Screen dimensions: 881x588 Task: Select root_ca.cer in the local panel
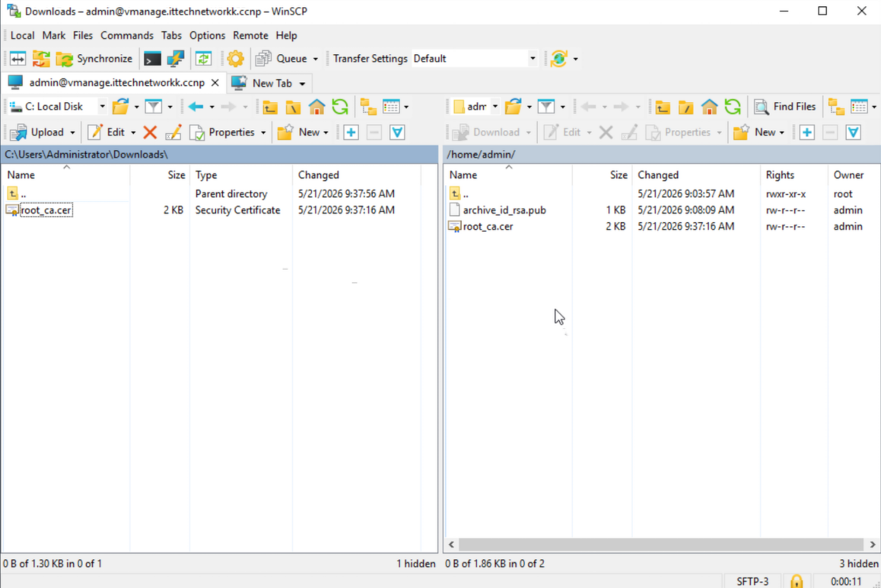pyautogui.click(x=46, y=210)
